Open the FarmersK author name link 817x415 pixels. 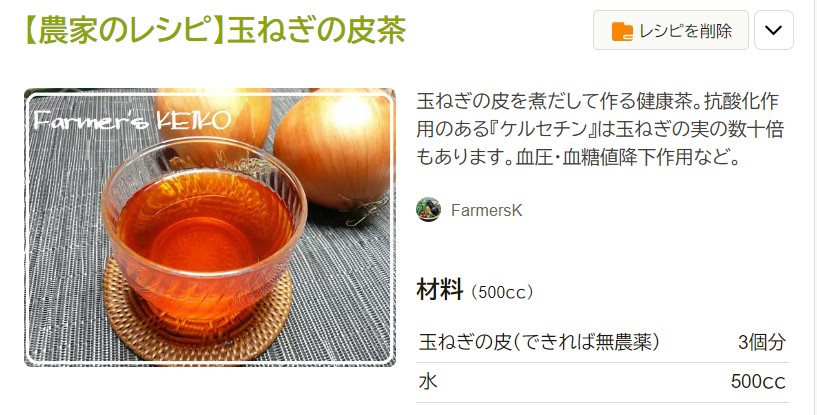[486, 211]
